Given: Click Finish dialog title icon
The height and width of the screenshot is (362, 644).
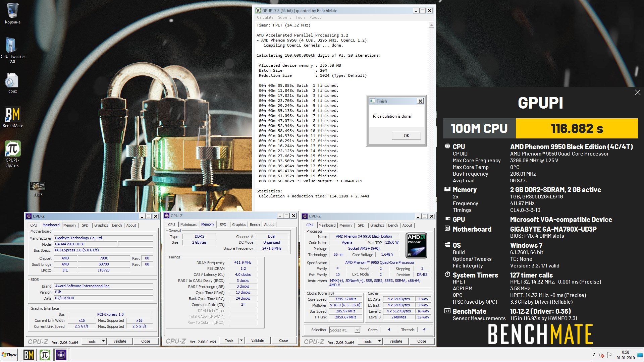Looking at the screenshot, I should click(x=372, y=101).
